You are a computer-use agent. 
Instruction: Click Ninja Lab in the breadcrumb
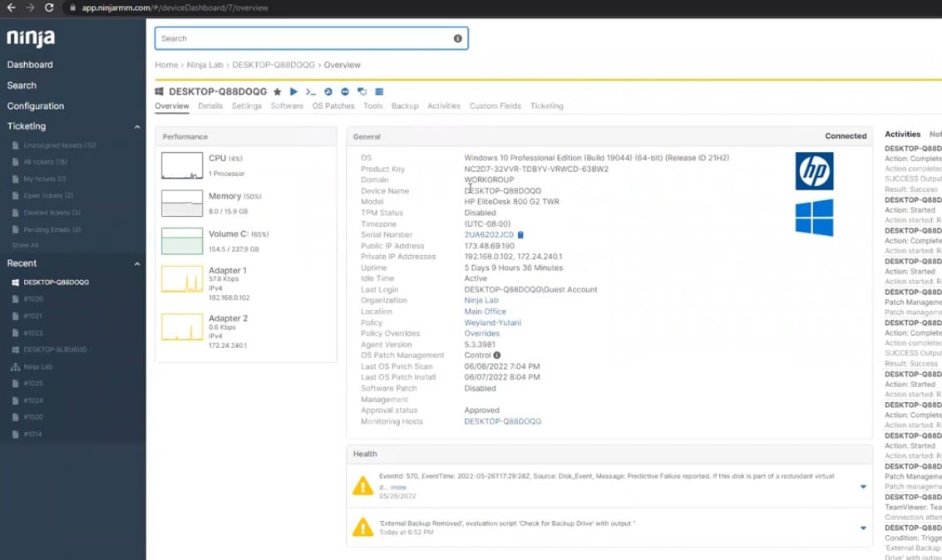click(x=205, y=65)
